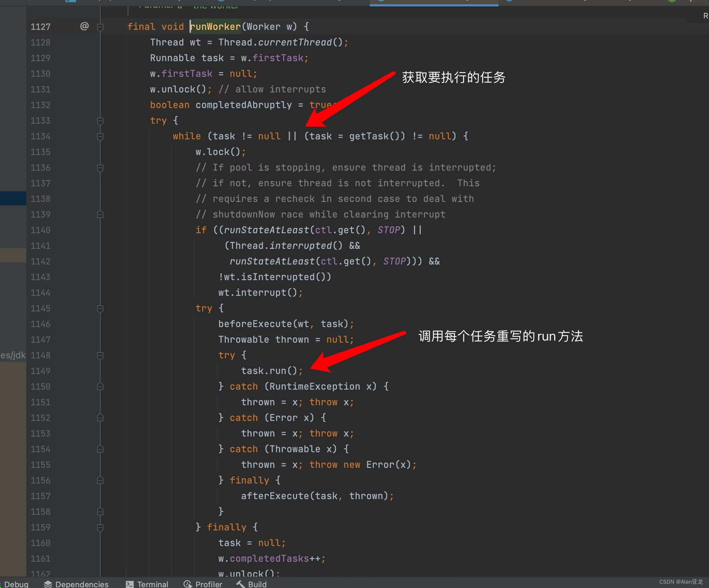Click the runWorker method name in the declaration
709x588 pixels.
215,27
